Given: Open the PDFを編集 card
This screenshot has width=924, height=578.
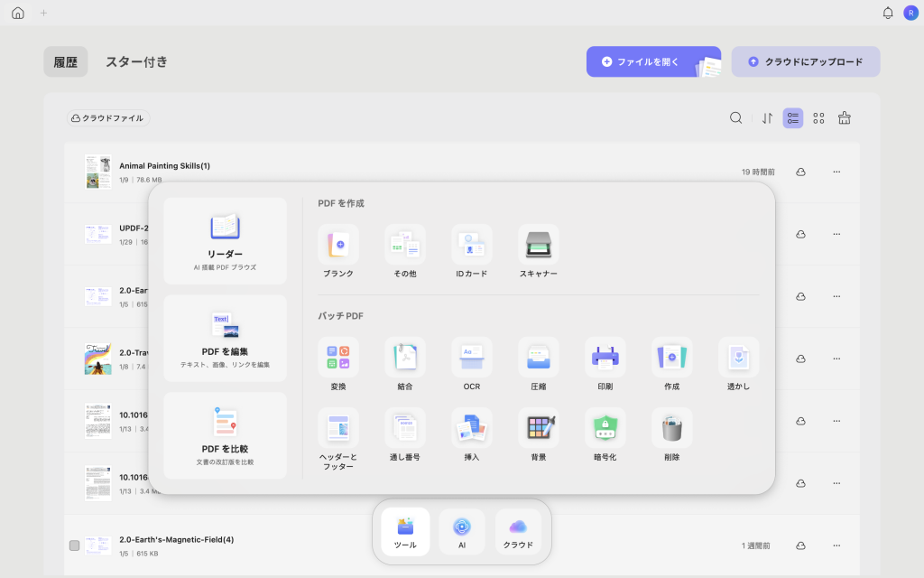Looking at the screenshot, I should (x=225, y=339).
